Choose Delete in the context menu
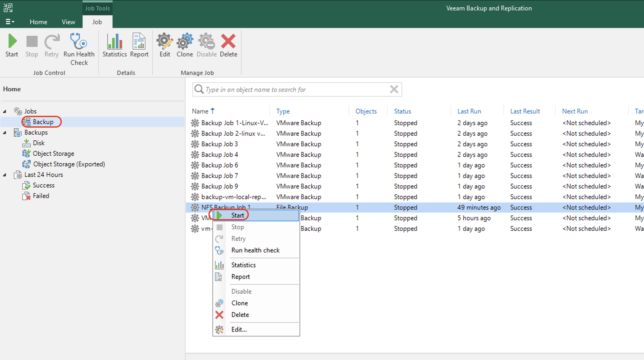Image resolution: width=644 pixels, height=360 pixels. [x=256, y=315]
